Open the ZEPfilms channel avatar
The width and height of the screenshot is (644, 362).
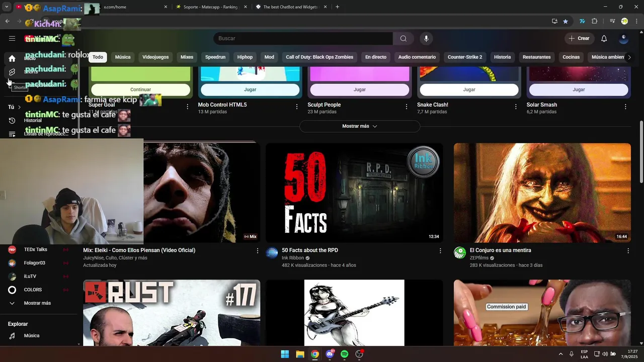click(460, 253)
